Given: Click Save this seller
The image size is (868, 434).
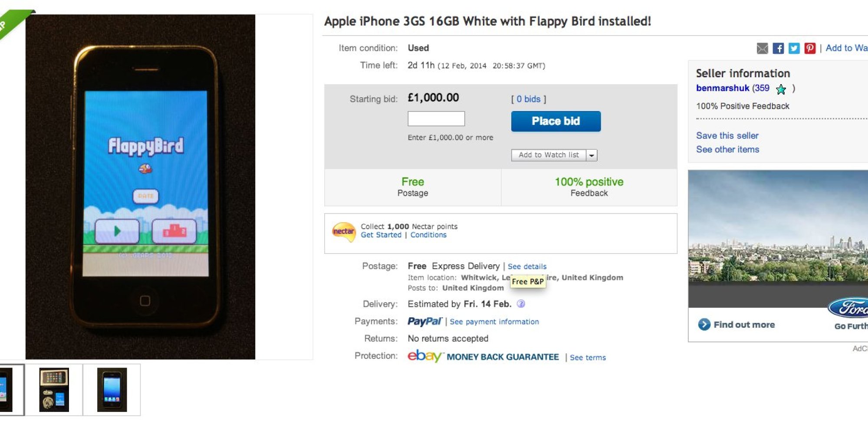Looking at the screenshot, I should (727, 135).
